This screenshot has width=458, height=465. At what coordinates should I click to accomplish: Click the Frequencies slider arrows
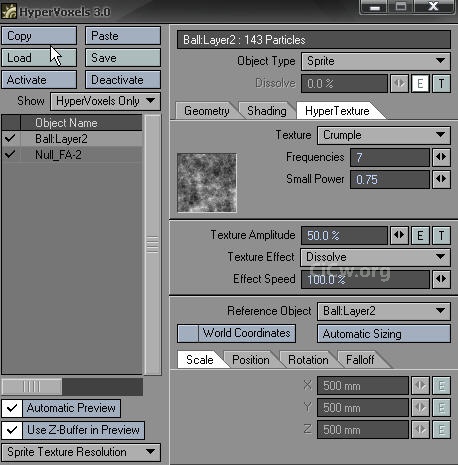[x=441, y=157]
